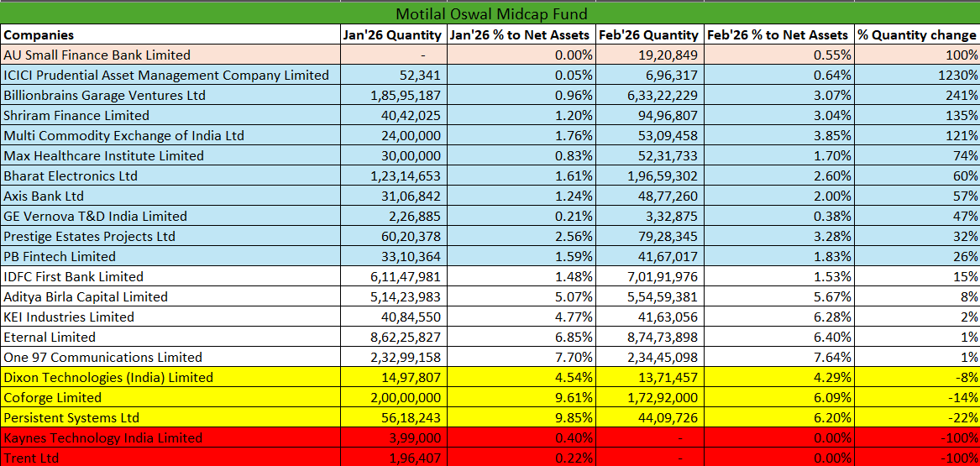Click the KEI Industries Limited cell

[170, 317]
